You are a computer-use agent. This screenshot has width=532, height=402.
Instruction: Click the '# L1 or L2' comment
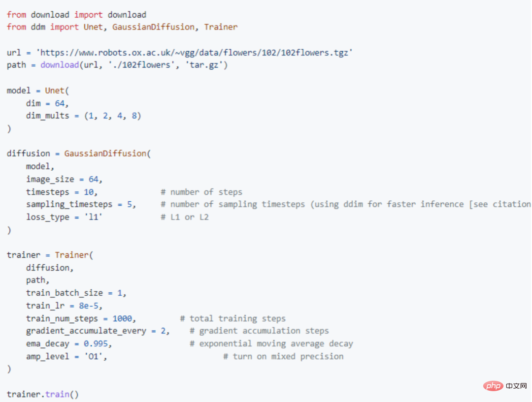(x=185, y=217)
